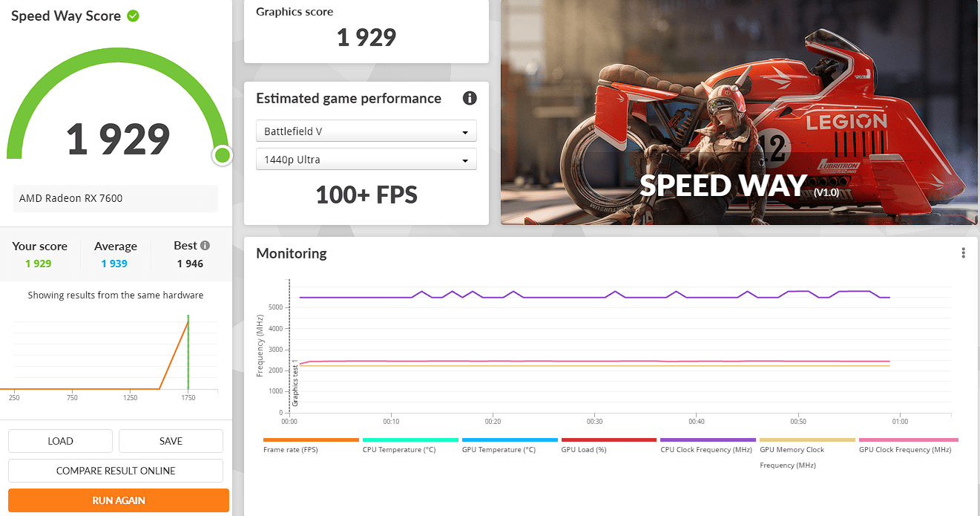This screenshot has height=516, width=980.
Task: Click the Monitoring heading
Action: click(x=292, y=253)
